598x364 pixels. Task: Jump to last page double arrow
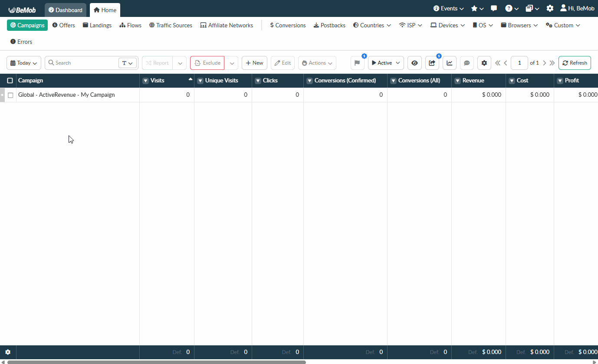[x=552, y=63]
